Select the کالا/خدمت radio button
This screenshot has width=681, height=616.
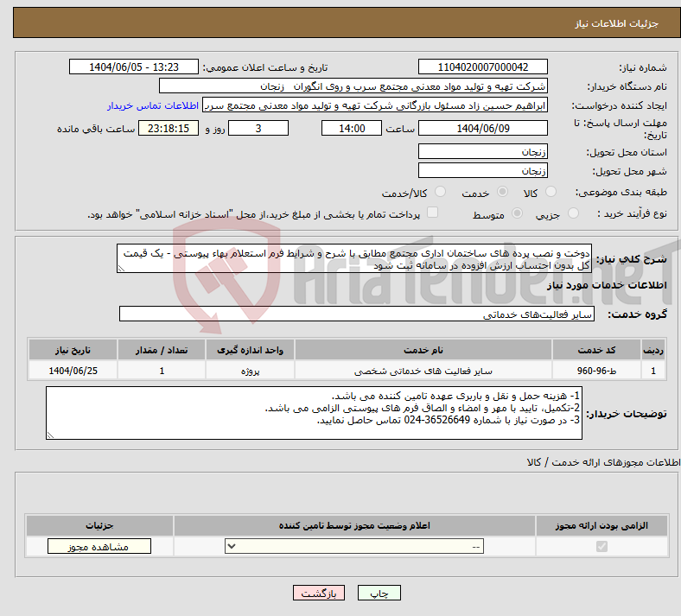pyautogui.click(x=441, y=192)
